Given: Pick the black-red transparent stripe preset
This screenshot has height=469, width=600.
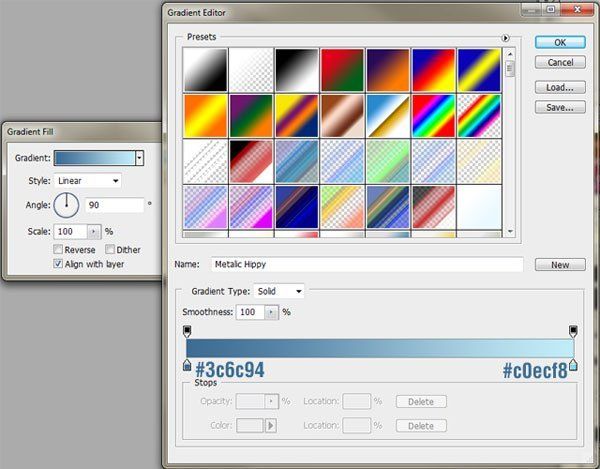Looking at the screenshot, I should [x=251, y=161].
